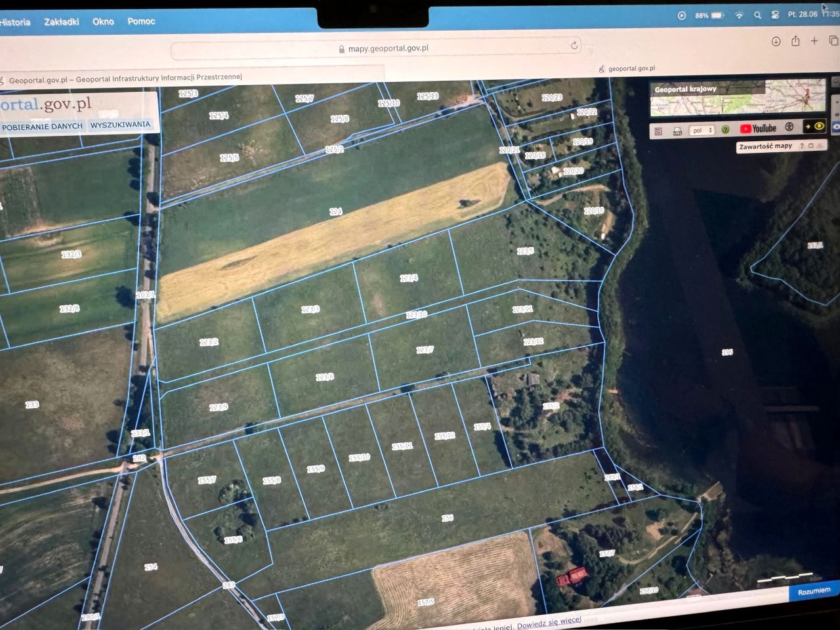This screenshot has height=630, width=840.
Task: Select parcel label 123/4
Action: [x=409, y=278]
